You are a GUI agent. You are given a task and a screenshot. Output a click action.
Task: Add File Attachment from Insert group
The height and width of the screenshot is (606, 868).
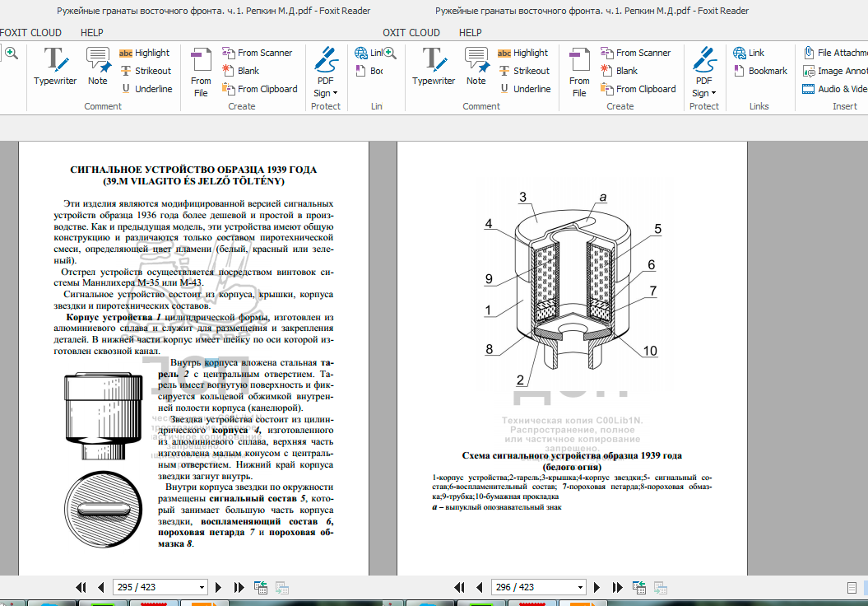point(834,53)
